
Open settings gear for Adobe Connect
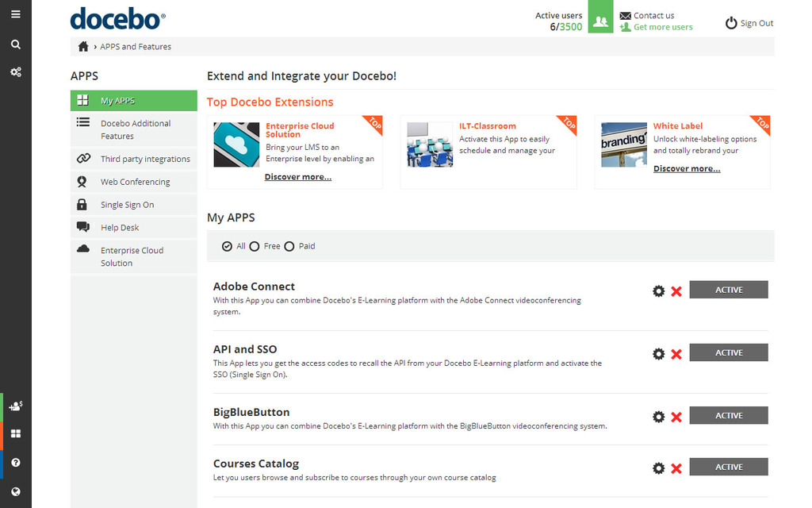[x=658, y=291]
